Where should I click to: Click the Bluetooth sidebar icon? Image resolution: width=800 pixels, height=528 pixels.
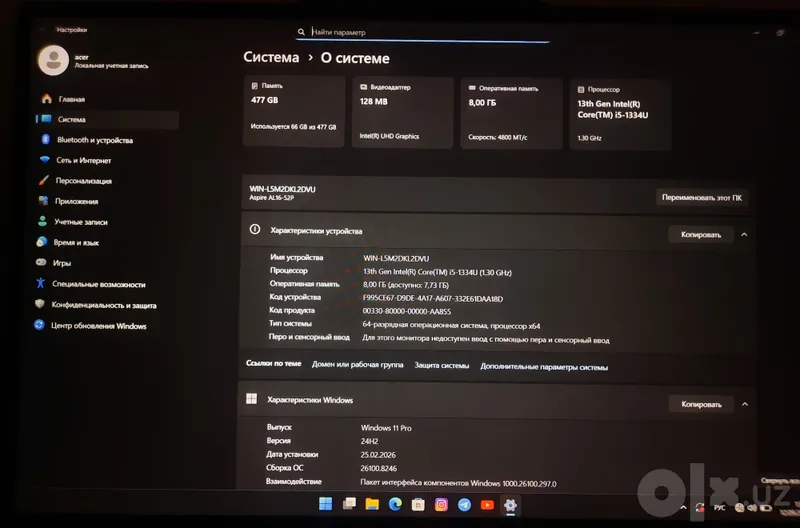coord(45,139)
